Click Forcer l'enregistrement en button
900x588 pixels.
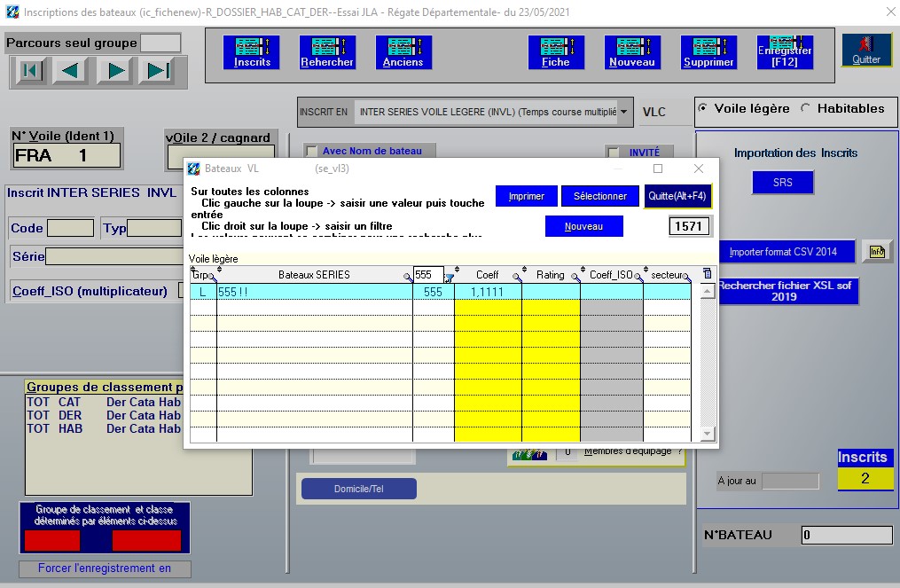(105, 568)
